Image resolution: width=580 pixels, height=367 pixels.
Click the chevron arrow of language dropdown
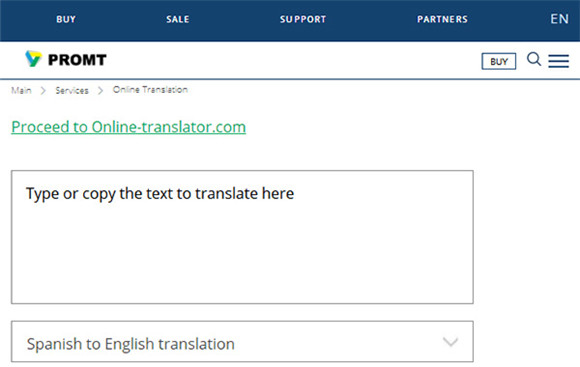(x=451, y=341)
